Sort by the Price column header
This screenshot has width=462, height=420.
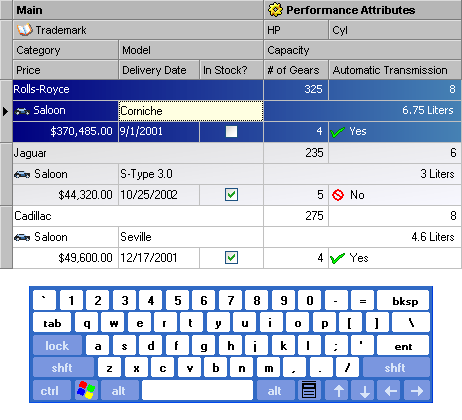pos(66,70)
